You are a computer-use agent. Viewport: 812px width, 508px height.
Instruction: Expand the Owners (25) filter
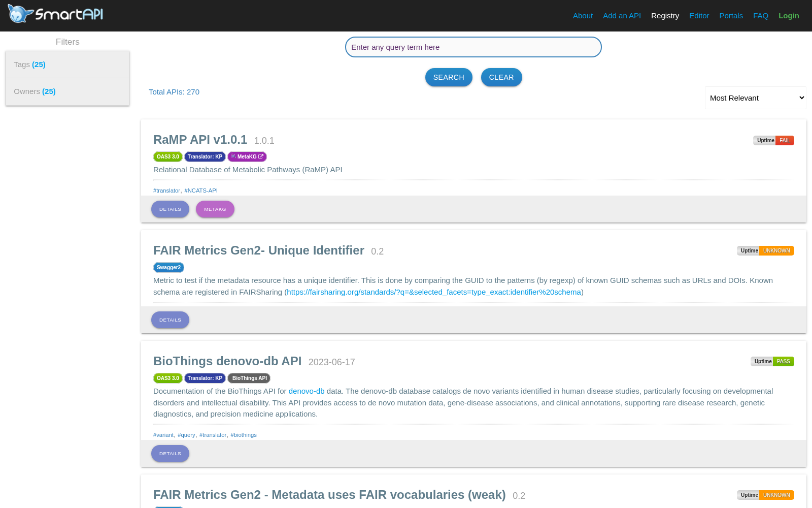tap(67, 91)
